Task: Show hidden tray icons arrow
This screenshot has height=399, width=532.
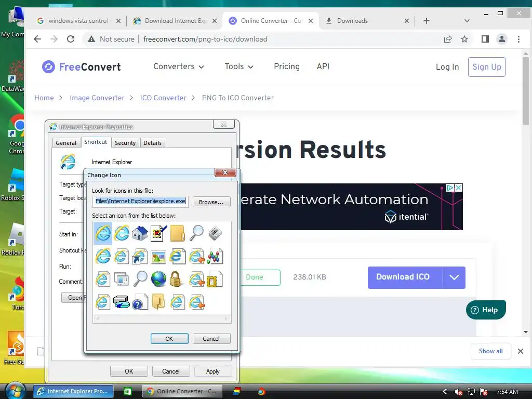Action: [445, 392]
